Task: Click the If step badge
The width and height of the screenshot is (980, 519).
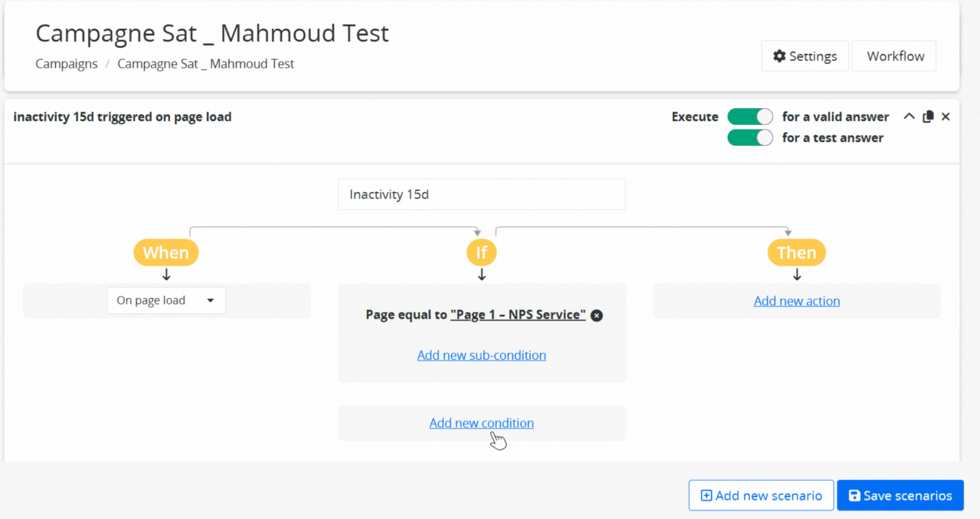Action: 481,253
